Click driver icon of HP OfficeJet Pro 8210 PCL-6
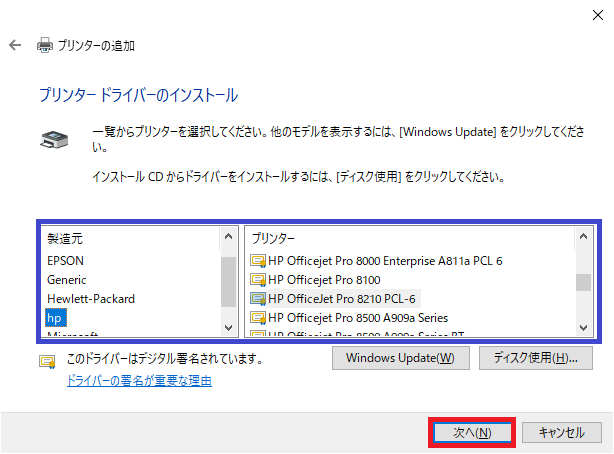614x454 pixels. pos(258,299)
